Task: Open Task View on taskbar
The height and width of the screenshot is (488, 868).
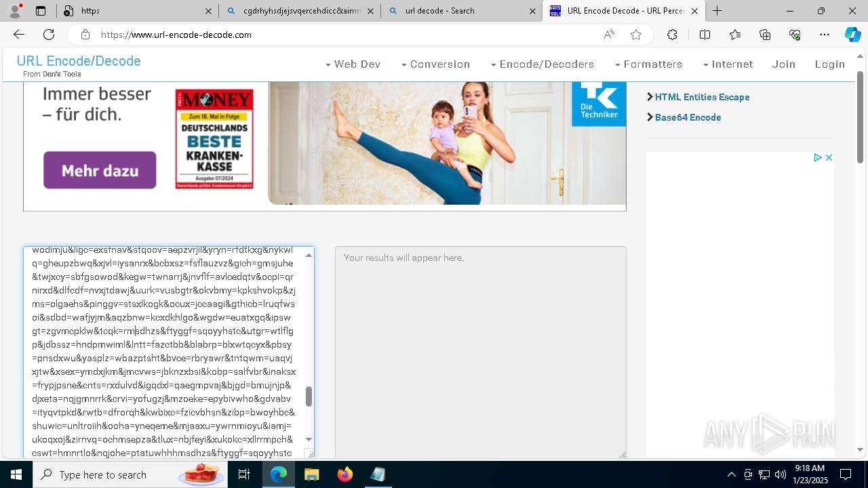Action: click(244, 474)
